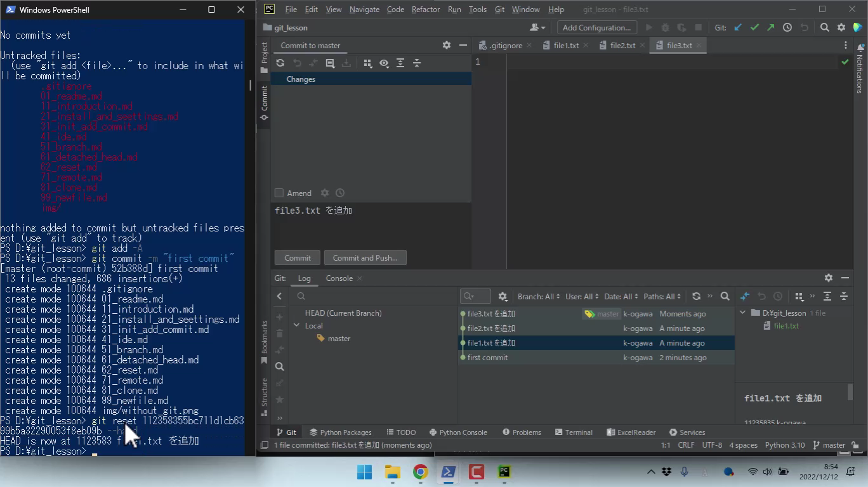Open the User filter dropdown
Viewport: 868px width, 487px height.
pos(582,296)
